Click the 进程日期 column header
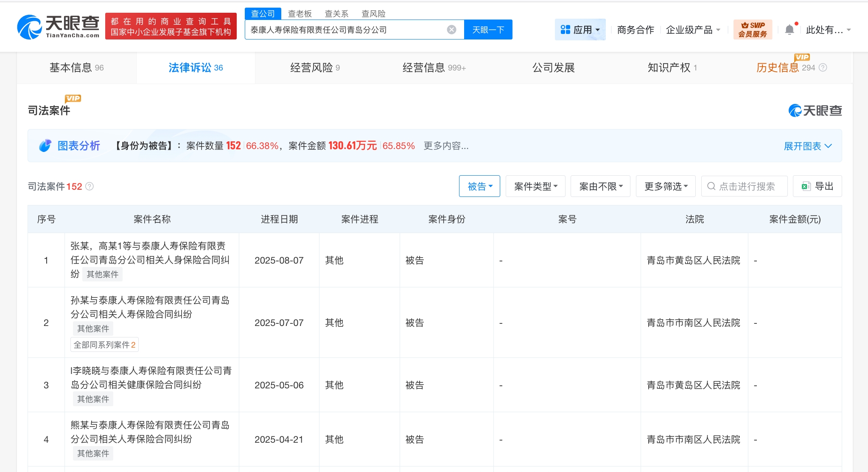The width and height of the screenshot is (868, 472). (279, 219)
